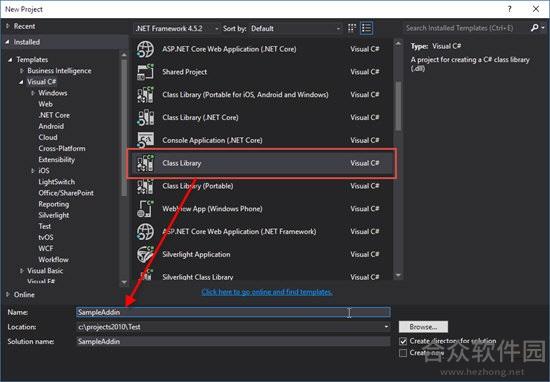Select the Office/SharePoint category
Viewport: 550px width, 382px height.
click(x=66, y=193)
